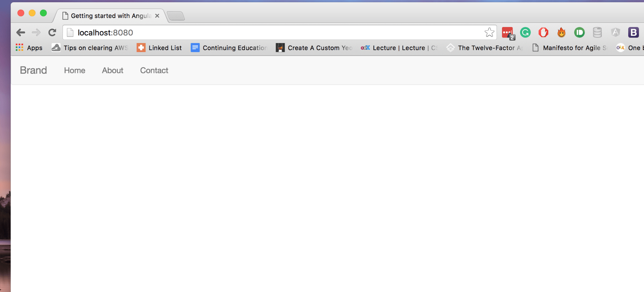Open the Linked List bookmark
Screen dimensions: 644x292
click(x=159, y=48)
